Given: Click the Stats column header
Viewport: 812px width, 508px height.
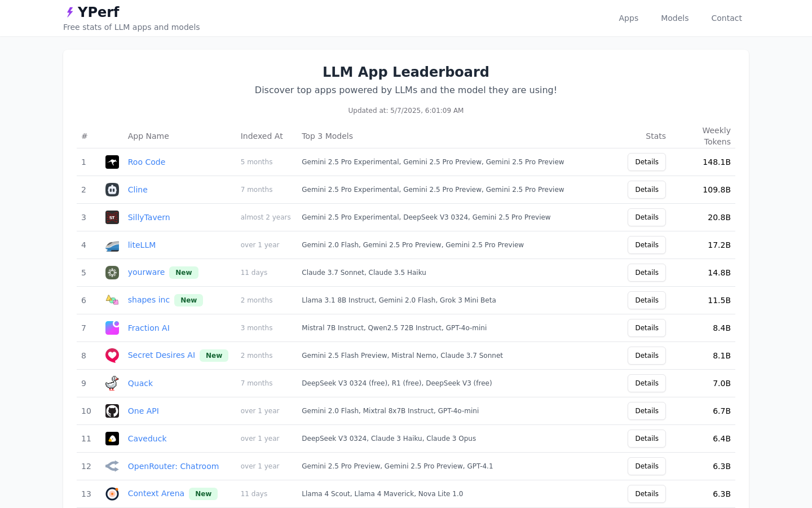Looking at the screenshot, I should click(x=656, y=136).
